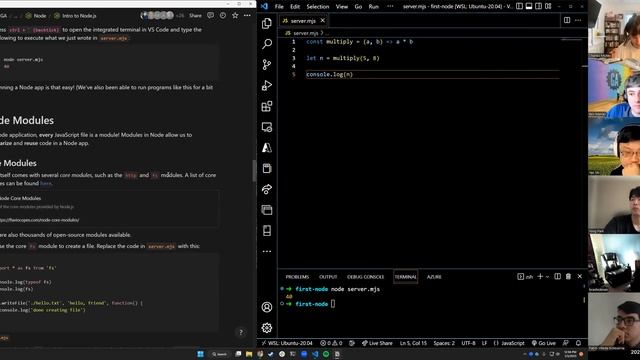Change Spaces: 2 indentation setting
Viewport: 640px width, 360px height.
point(444,343)
